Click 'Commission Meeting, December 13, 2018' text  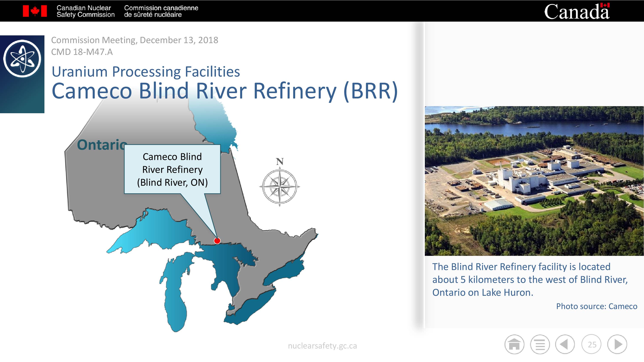click(x=135, y=40)
